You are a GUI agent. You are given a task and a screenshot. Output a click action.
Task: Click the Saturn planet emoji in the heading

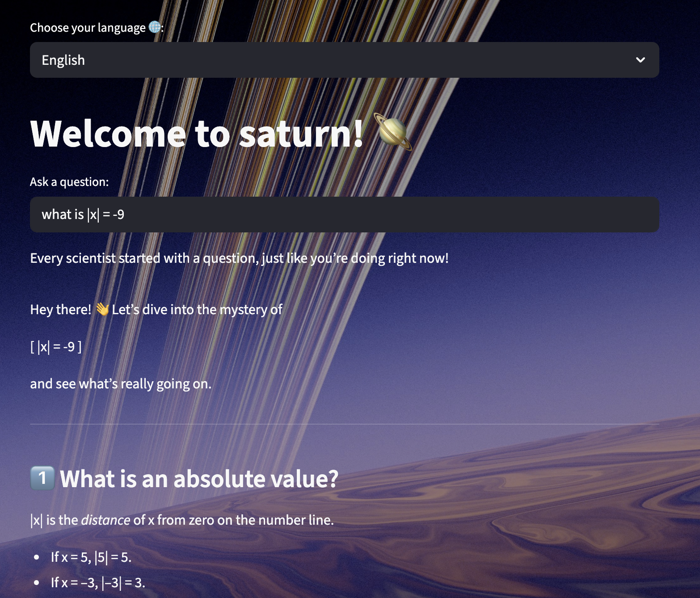[x=393, y=132]
